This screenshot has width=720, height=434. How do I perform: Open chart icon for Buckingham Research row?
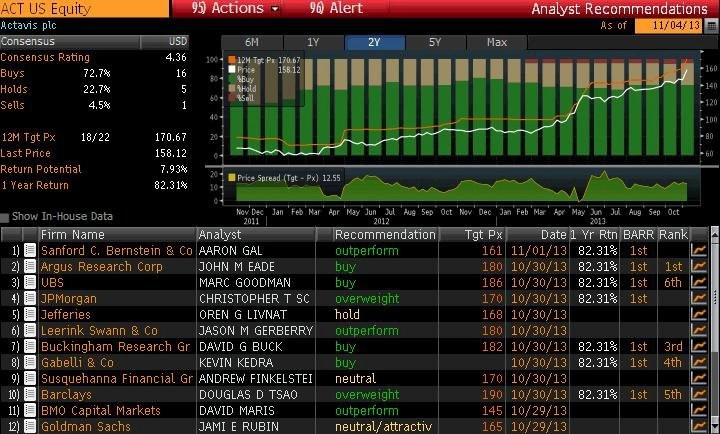click(698, 347)
